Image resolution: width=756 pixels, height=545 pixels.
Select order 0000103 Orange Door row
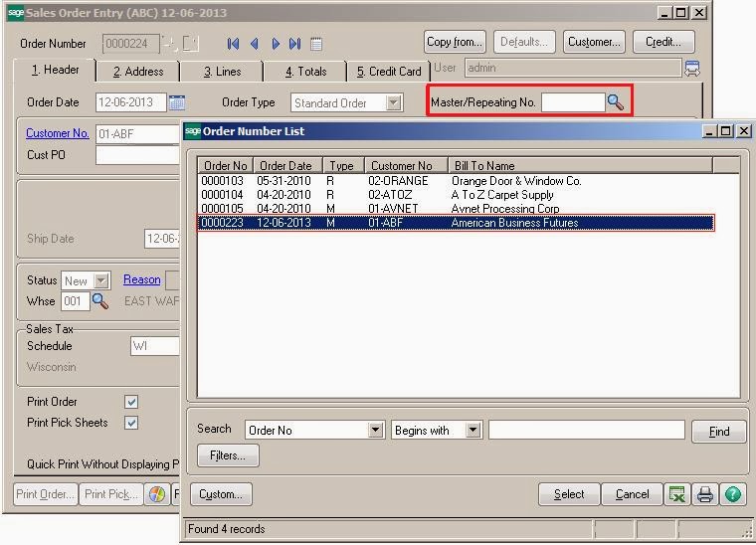456,181
